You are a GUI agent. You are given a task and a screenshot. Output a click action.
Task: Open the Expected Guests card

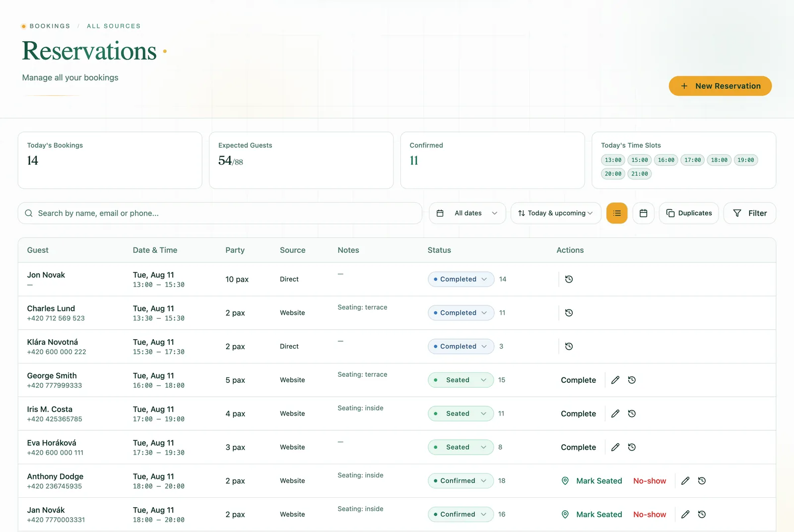(x=301, y=160)
